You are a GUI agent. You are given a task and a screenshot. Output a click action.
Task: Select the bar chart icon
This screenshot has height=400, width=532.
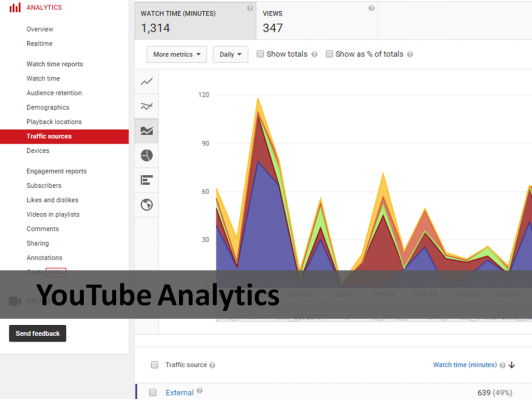point(147,180)
